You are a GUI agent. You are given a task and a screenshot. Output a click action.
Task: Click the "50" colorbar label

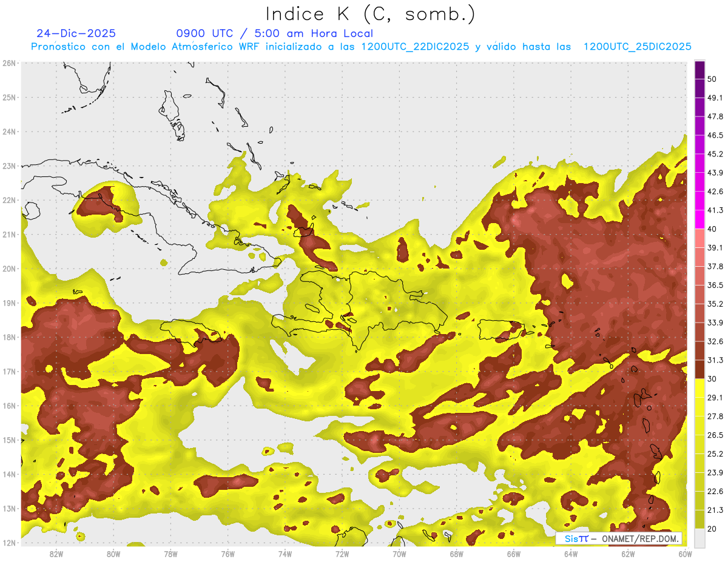tap(712, 79)
